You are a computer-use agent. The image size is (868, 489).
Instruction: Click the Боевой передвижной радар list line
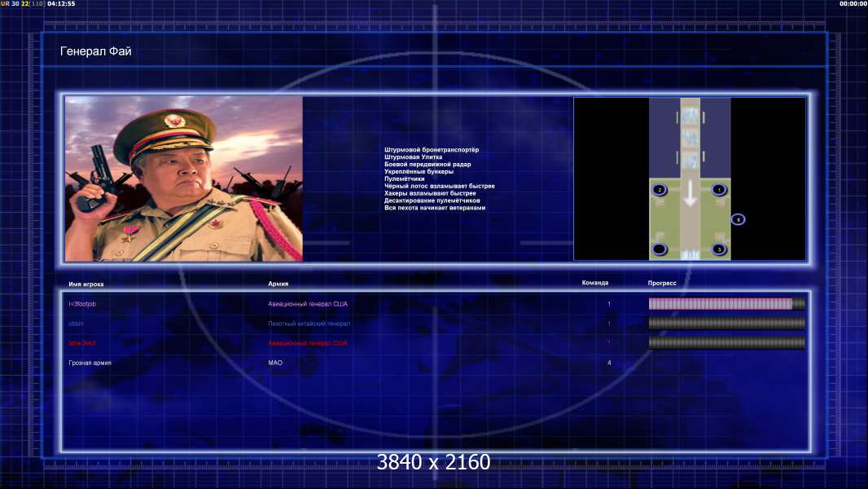pyautogui.click(x=427, y=164)
